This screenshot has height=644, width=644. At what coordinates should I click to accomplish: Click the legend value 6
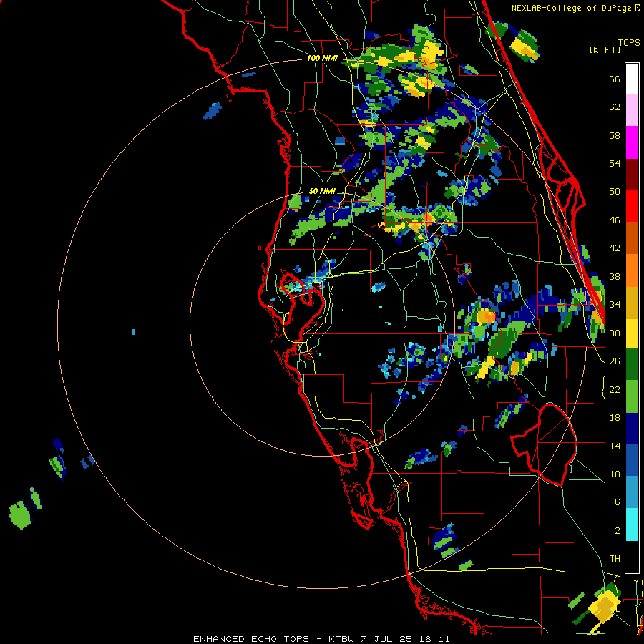(x=617, y=502)
